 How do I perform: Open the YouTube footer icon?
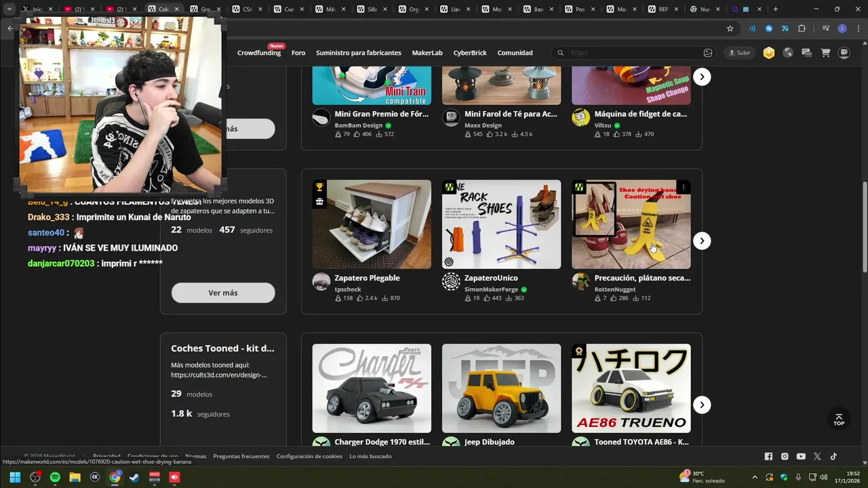(801, 457)
